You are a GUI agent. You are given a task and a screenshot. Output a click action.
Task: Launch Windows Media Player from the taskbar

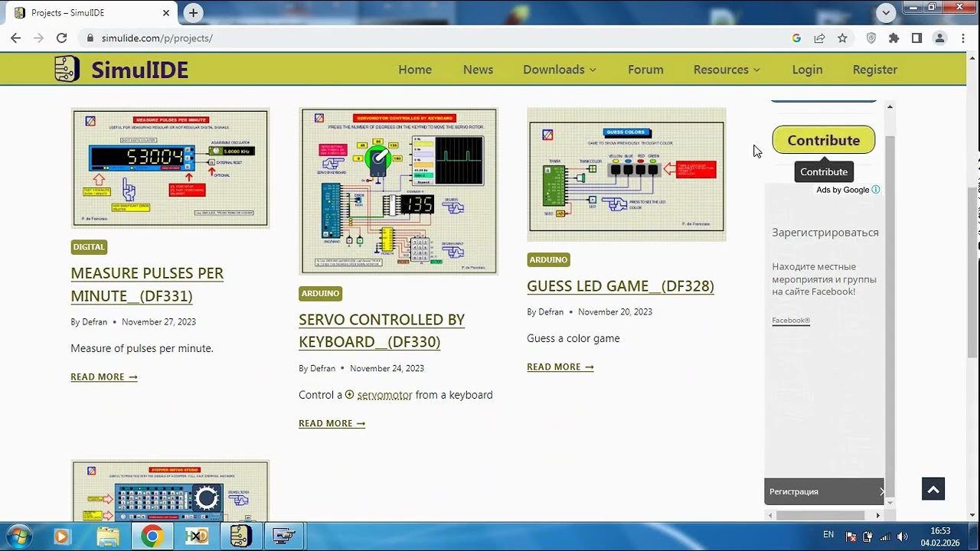tap(62, 537)
